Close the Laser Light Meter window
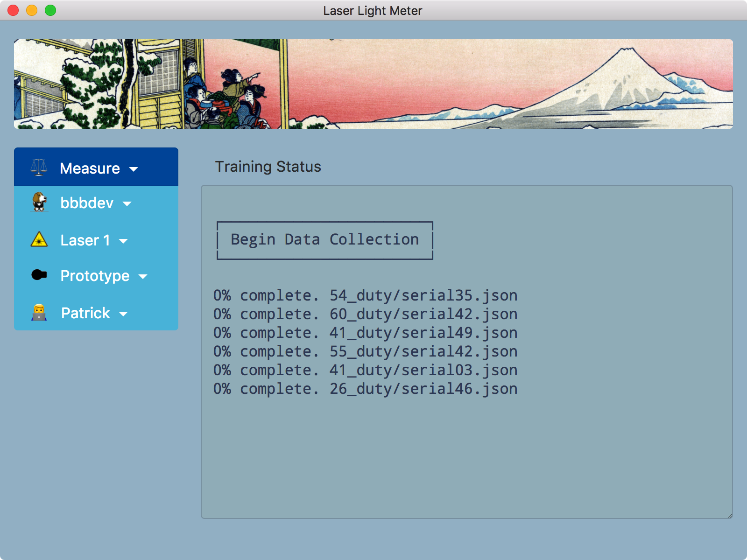The height and width of the screenshot is (560, 747). (x=13, y=10)
